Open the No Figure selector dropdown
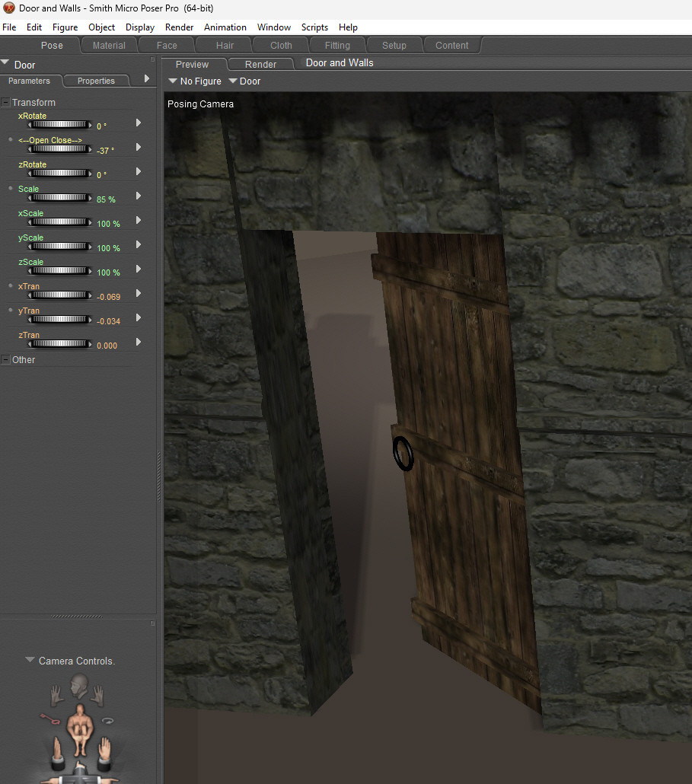The height and width of the screenshot is (784, 692). click(173, 81)
